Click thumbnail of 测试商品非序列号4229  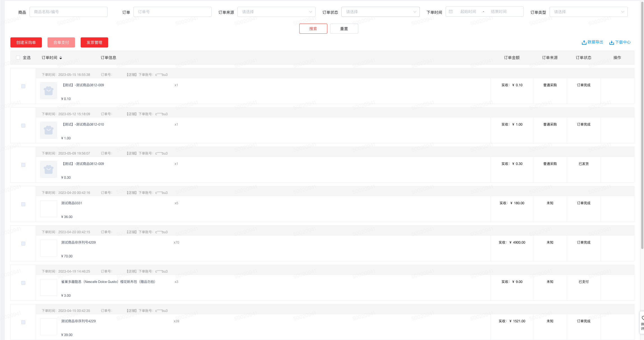pos(49,327)
